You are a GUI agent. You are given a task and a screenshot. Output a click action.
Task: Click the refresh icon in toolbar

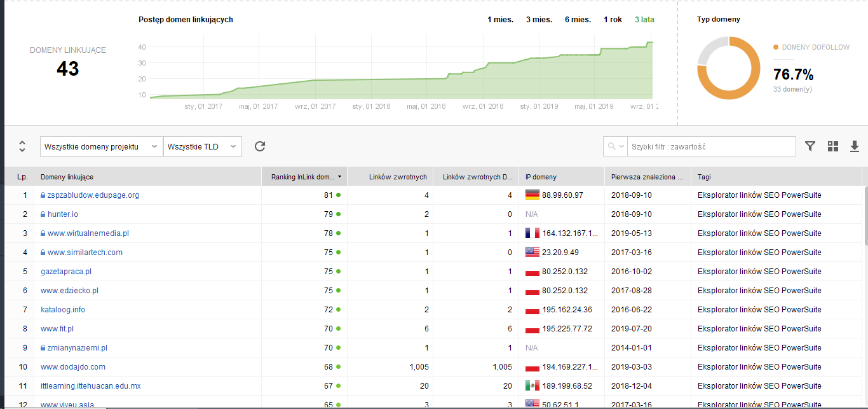coord(259,146)
